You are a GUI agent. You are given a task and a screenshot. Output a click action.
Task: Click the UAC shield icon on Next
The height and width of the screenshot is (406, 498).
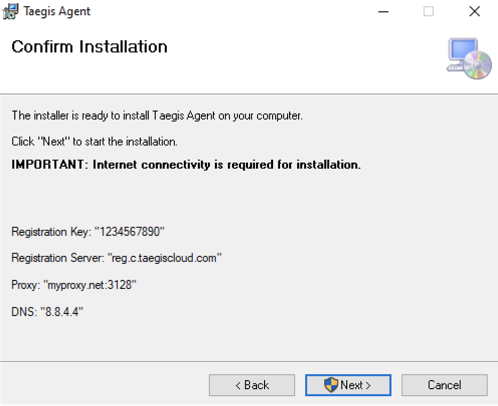(x=331, y=385)
